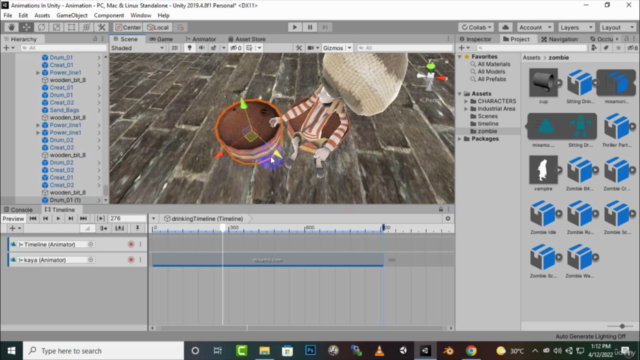Select the Move tool

[x=26, y=27]
